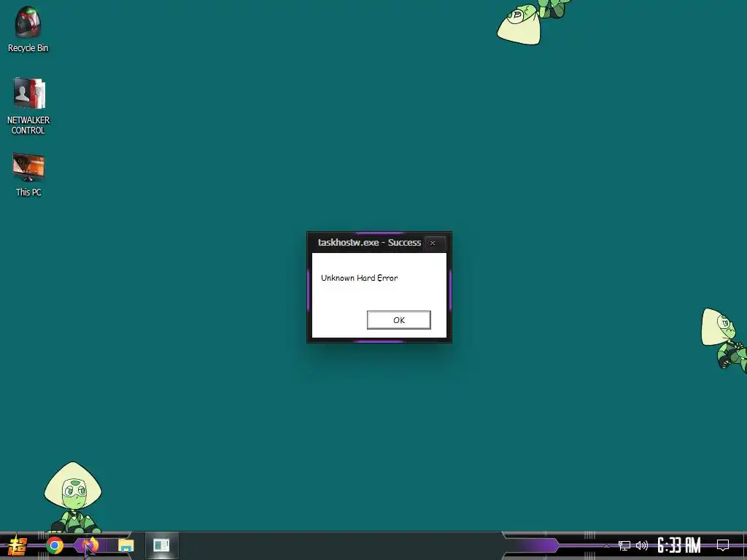This screenshot has height=560, width=747.
Task: Open the volume control speaker icon
Action: pos(642,545)
